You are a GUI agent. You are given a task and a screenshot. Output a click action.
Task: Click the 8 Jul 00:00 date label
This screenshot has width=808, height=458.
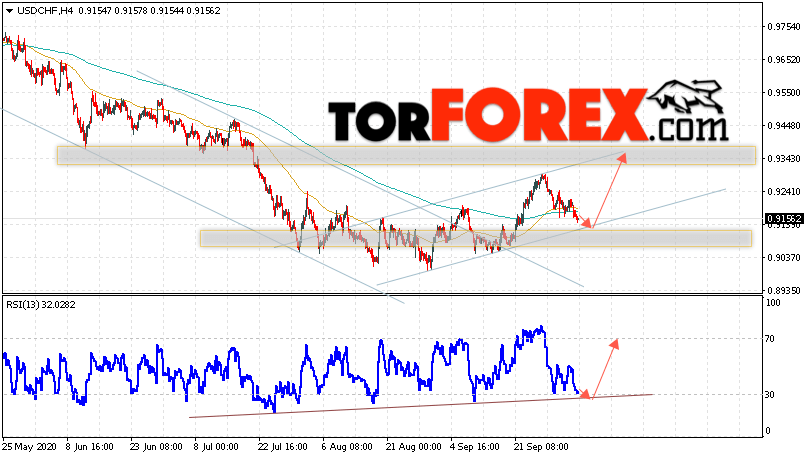tap(216, 447)
